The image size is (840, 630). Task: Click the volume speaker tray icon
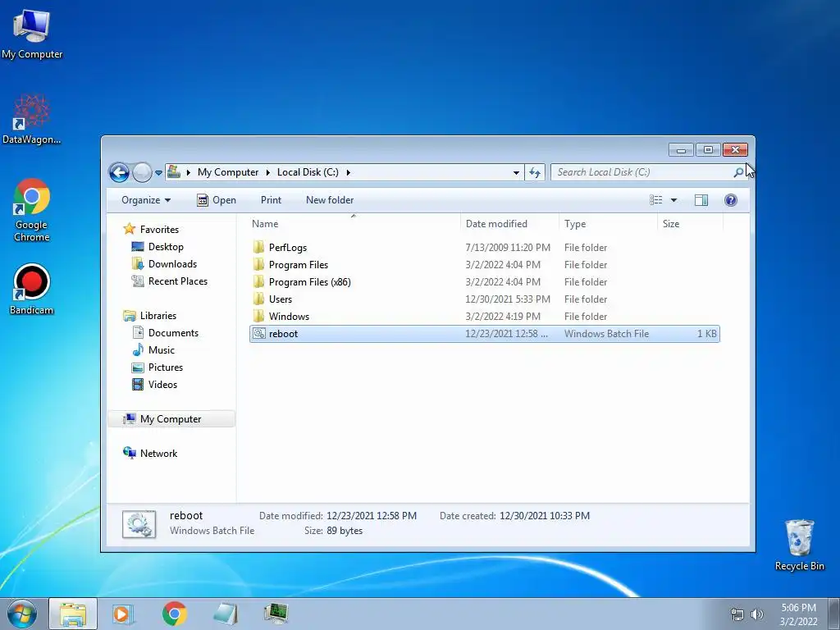pos(757,614)
